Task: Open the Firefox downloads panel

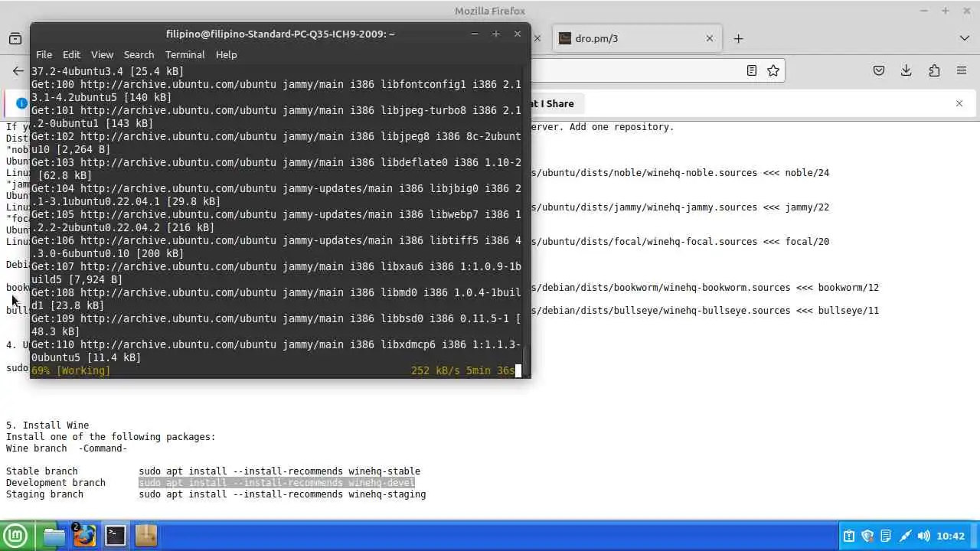Action: click(906, 70)
